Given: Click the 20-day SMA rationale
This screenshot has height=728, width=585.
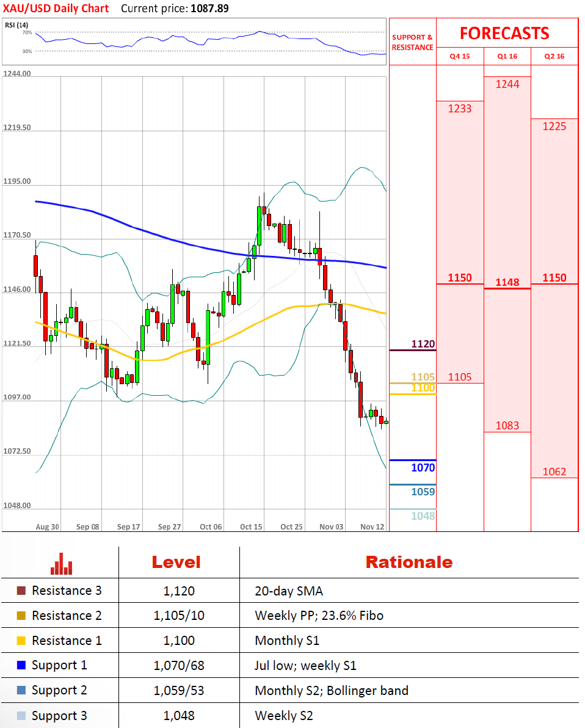Looking at the screenshot, I should point(289,591).
